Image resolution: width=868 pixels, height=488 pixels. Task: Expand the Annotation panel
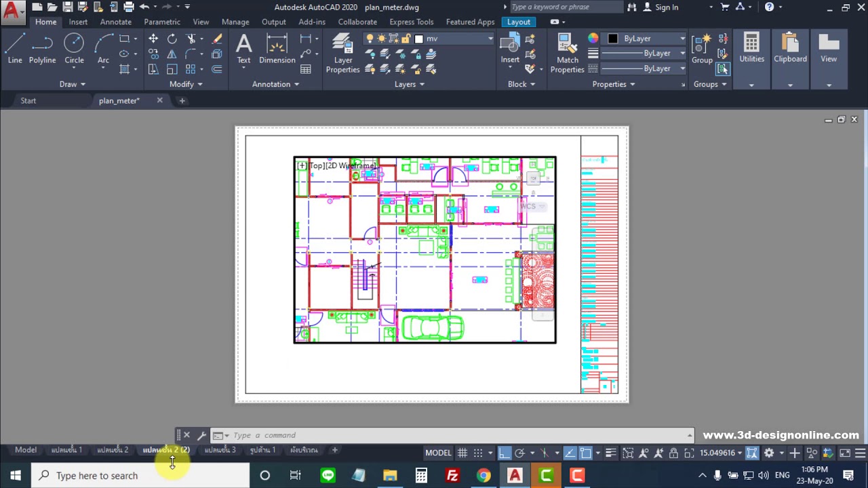pos(276,84)
